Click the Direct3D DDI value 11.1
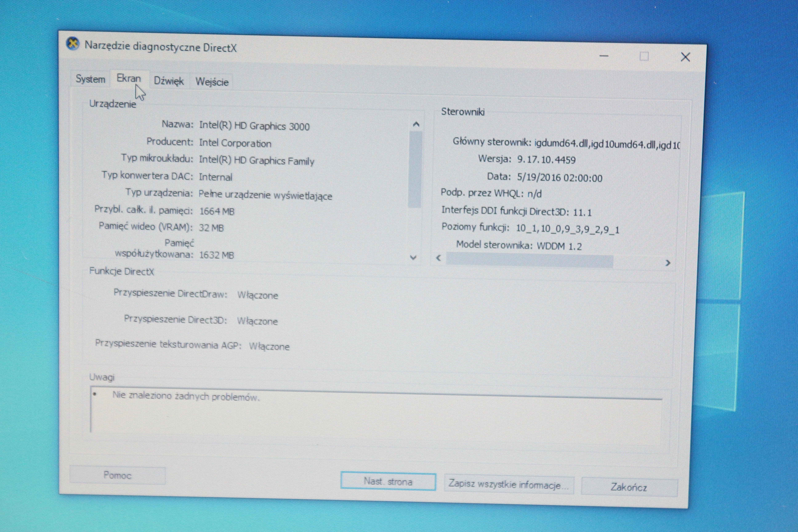Screen dimensions: 798x532 (x=582, y=213)
